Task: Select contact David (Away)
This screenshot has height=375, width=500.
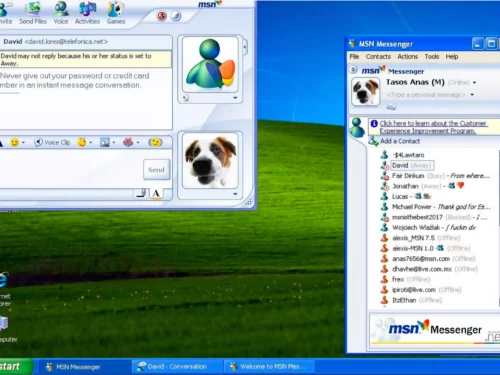Action: 412,165
